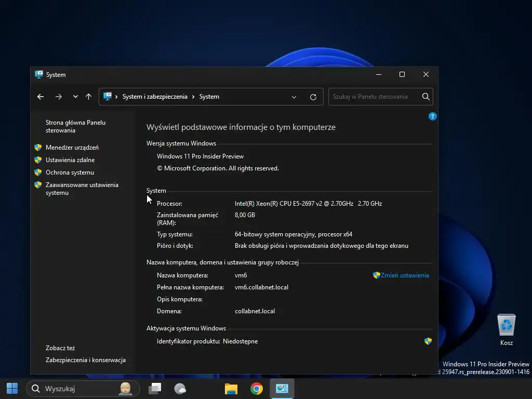532x399 pixels.
Task: Open Zabezpieczenia i konserwacja
Action: pyautogui.click(x=86, y=360)
